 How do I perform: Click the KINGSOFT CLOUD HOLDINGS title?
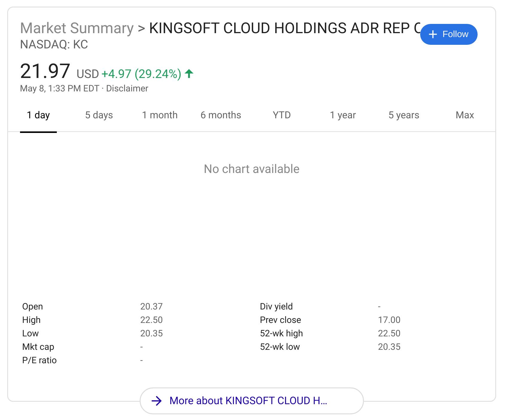[x=285, y=28]
